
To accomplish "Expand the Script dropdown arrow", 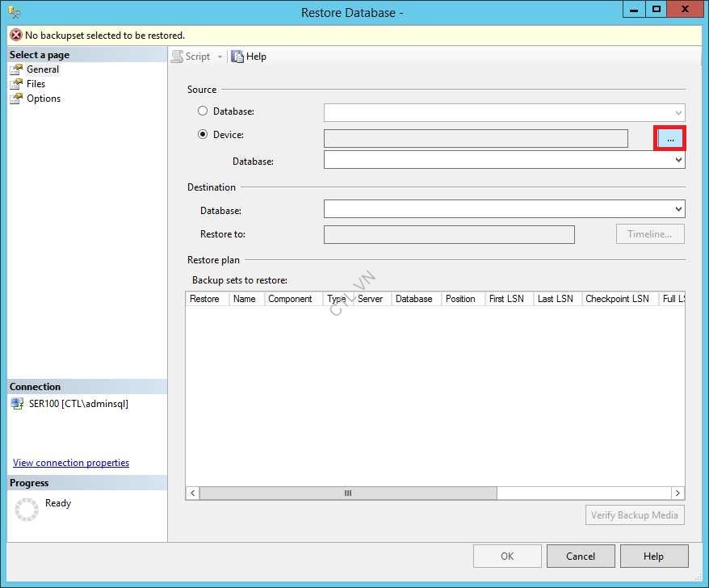I will point(220,56).
